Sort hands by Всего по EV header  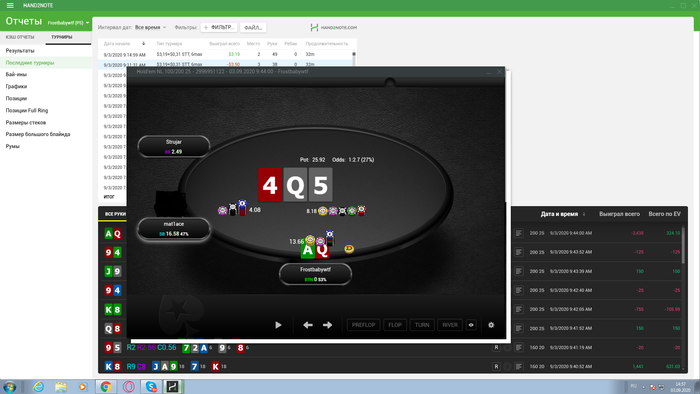pos(664,214)
